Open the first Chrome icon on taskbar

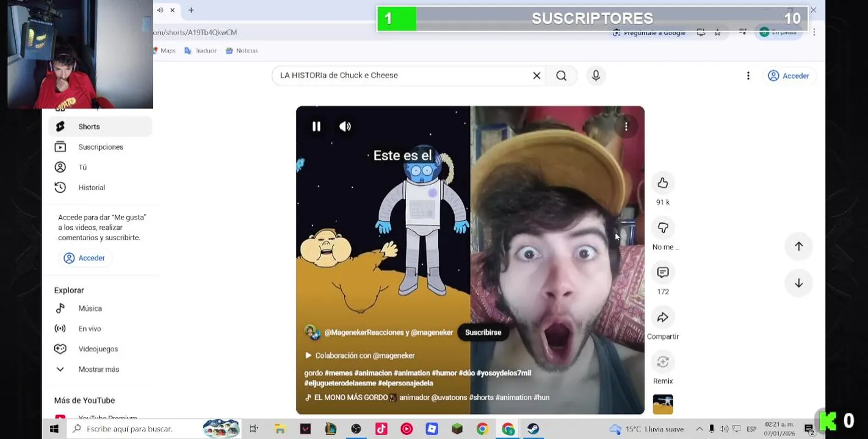(x=482, y=429)
